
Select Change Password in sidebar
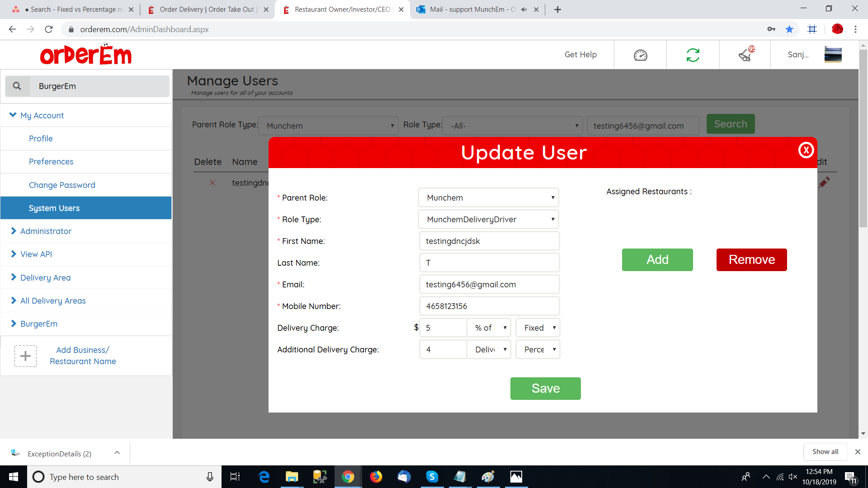tap(62, 185)
